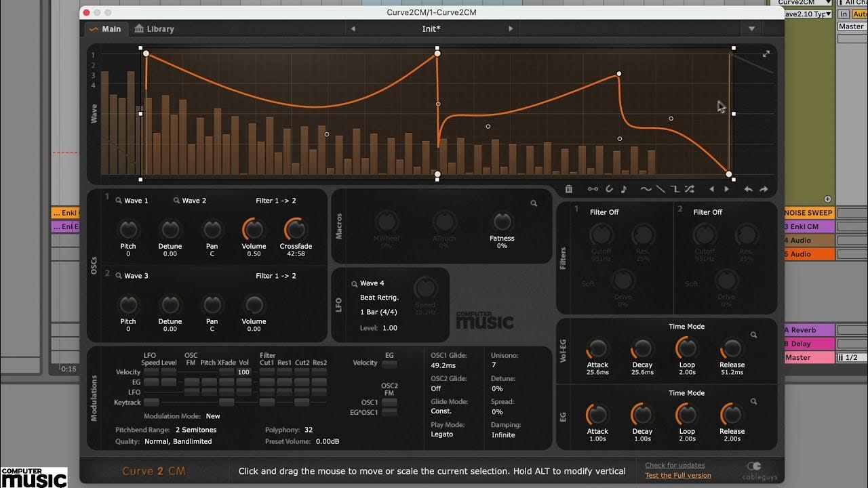Undo the last waveform edit
Viewport: 868px width, 488px height.
pyautogui.click(x=748, y=189)
